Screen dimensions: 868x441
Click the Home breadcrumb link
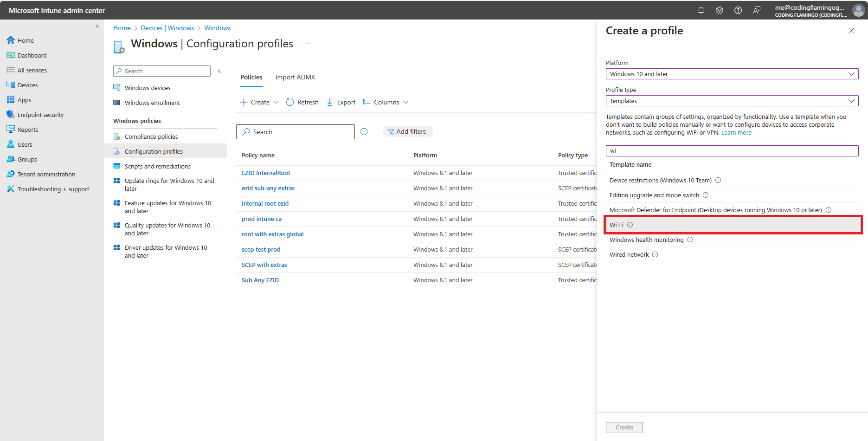(122, 28)
